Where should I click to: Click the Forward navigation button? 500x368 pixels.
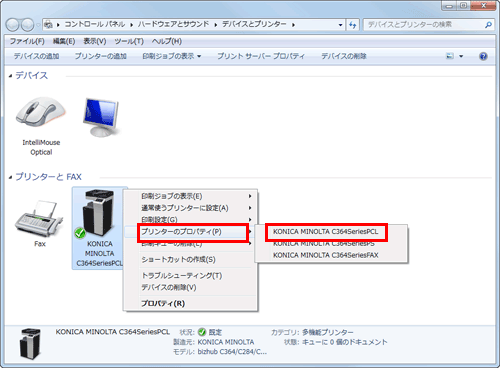pyautogui.click(x=27, y=25)
